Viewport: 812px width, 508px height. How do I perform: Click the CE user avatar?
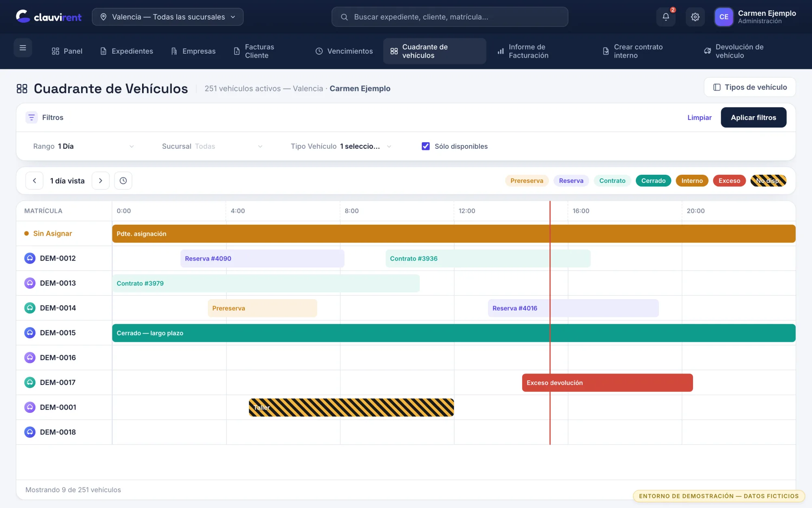point(724,17)
